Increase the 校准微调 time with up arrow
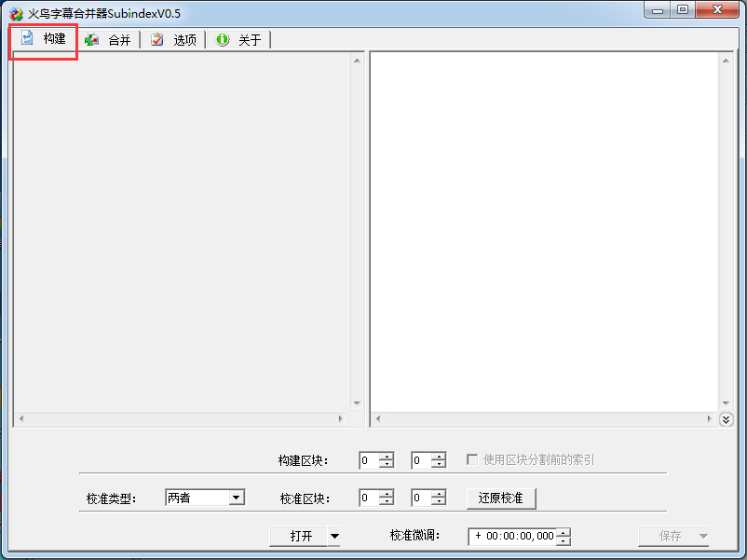This screenshot has height=560, width=747. [563, 532]
